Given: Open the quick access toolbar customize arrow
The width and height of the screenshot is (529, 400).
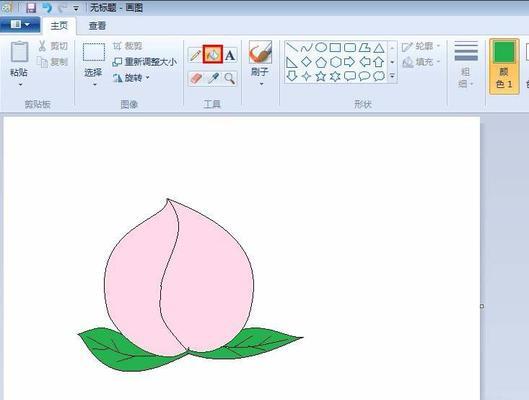Looking at the screenshot, I should click(x=76, y=8).
